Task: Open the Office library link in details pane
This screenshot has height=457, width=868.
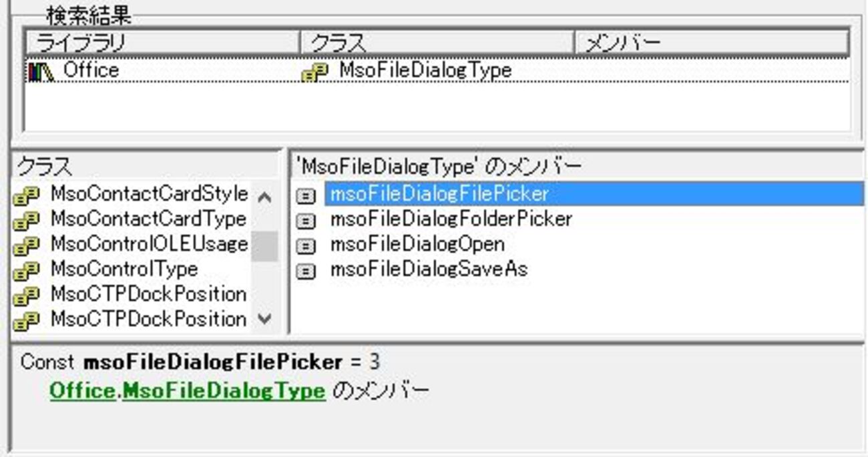Action: click(x=83, y=391)
